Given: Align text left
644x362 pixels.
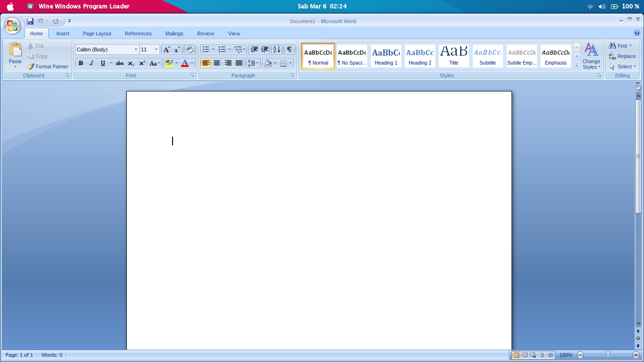Looking at the screenshot, I should click(x=206, y=63).
